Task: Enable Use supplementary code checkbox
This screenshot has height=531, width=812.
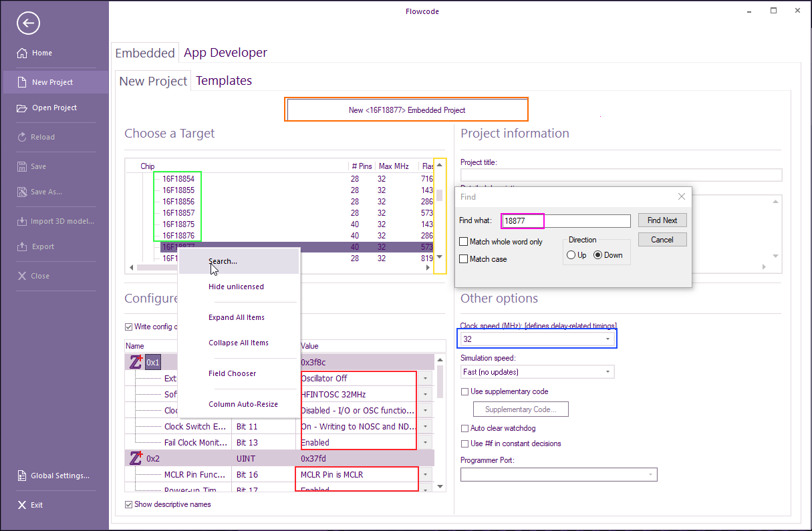Action: pyautogui.click(x=465, y=391)
